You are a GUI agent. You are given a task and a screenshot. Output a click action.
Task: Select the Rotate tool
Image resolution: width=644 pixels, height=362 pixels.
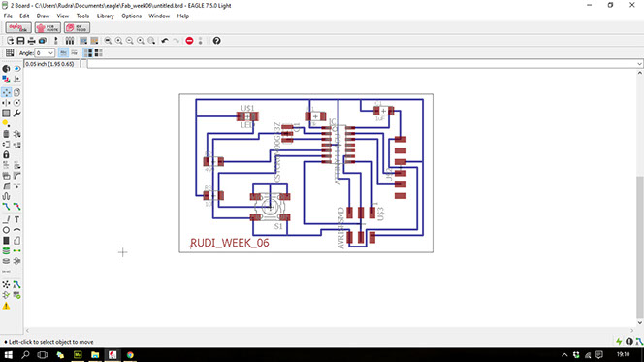click(16, 103)
